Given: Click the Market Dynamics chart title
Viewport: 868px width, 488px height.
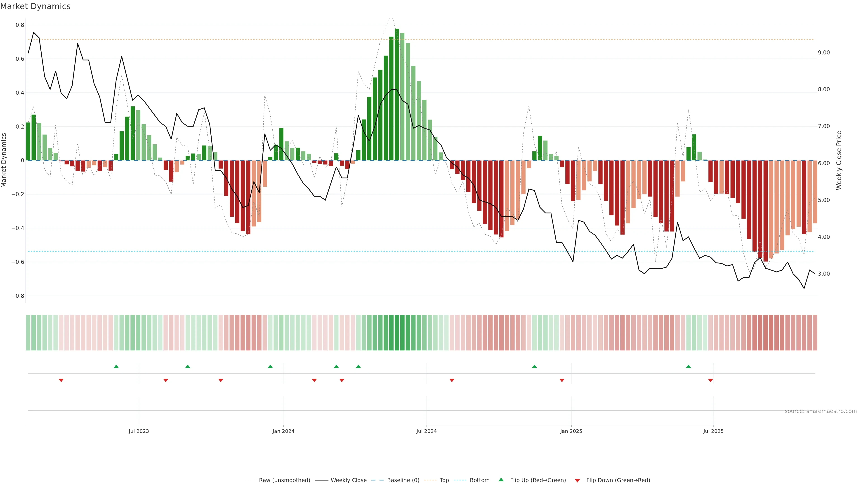Looking at the screenshot, I should click(x=35, y=6).
